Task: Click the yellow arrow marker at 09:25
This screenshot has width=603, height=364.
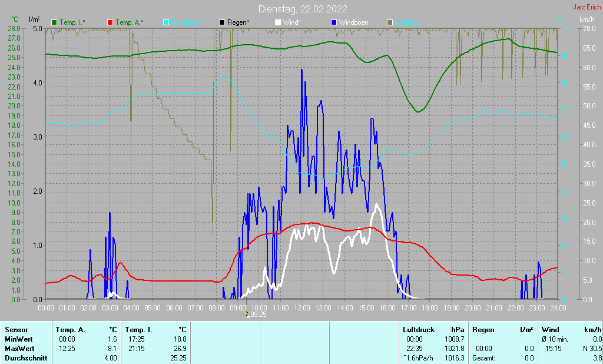Action: click(x=246, y=313)
